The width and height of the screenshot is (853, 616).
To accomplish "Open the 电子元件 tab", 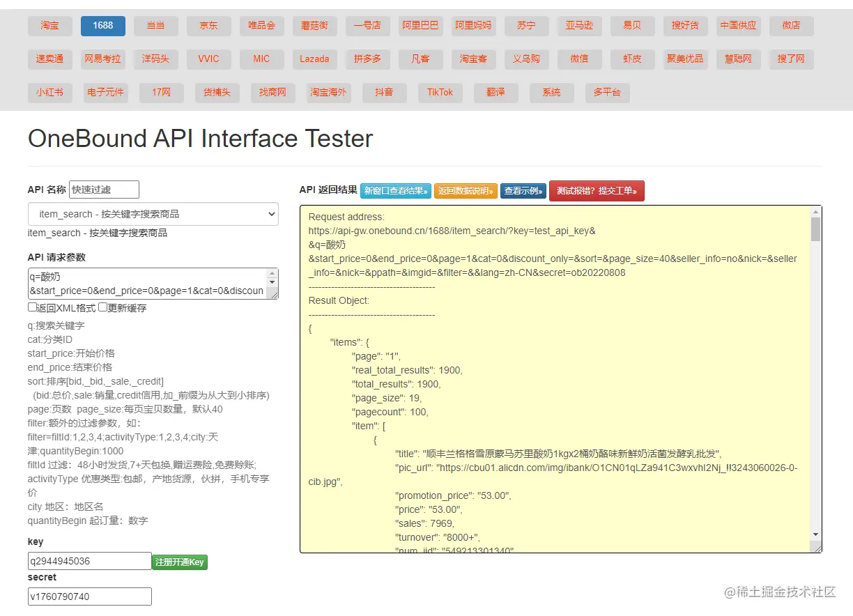I will click(106, 93).
